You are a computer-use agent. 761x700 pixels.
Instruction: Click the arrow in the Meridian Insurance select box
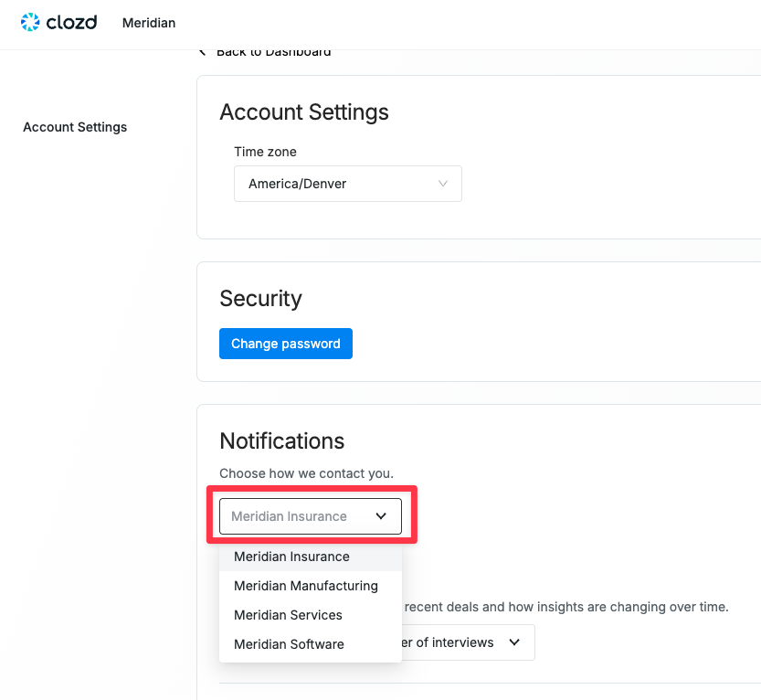(381, 516)
